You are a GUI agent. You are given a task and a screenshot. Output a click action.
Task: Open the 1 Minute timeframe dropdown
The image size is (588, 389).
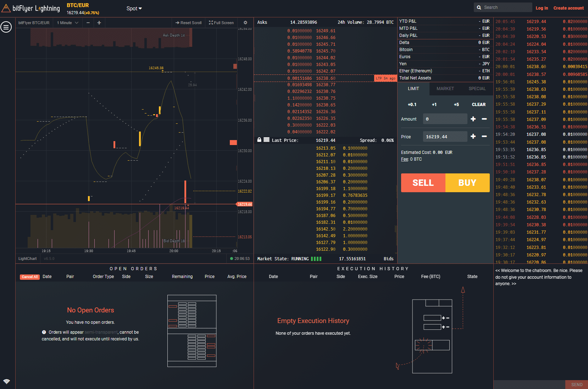pos(68,23)
